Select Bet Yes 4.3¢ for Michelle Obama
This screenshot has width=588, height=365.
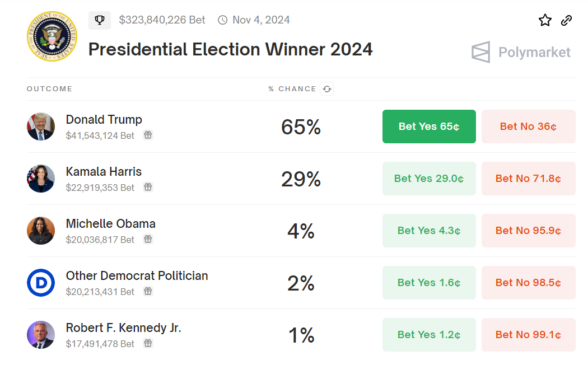(429, 231)
